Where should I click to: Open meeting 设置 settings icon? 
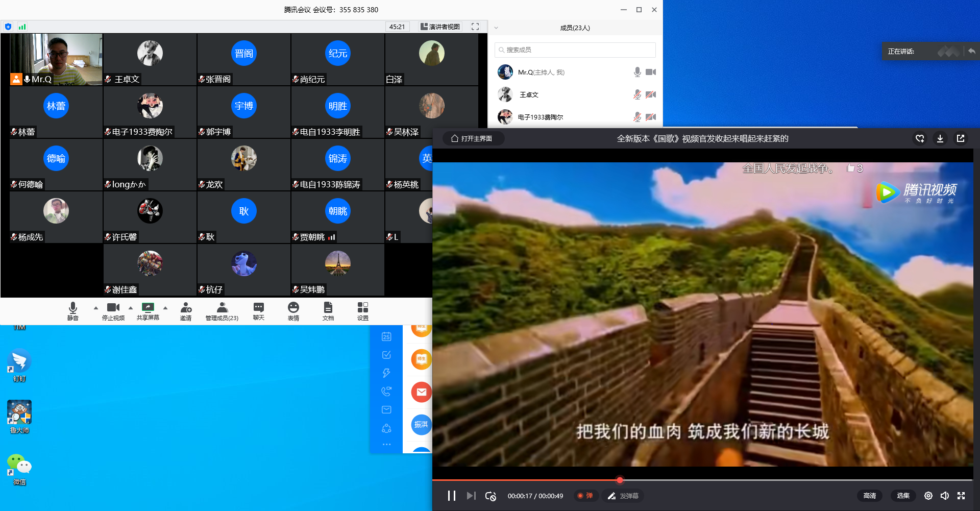tap(362, 308)
